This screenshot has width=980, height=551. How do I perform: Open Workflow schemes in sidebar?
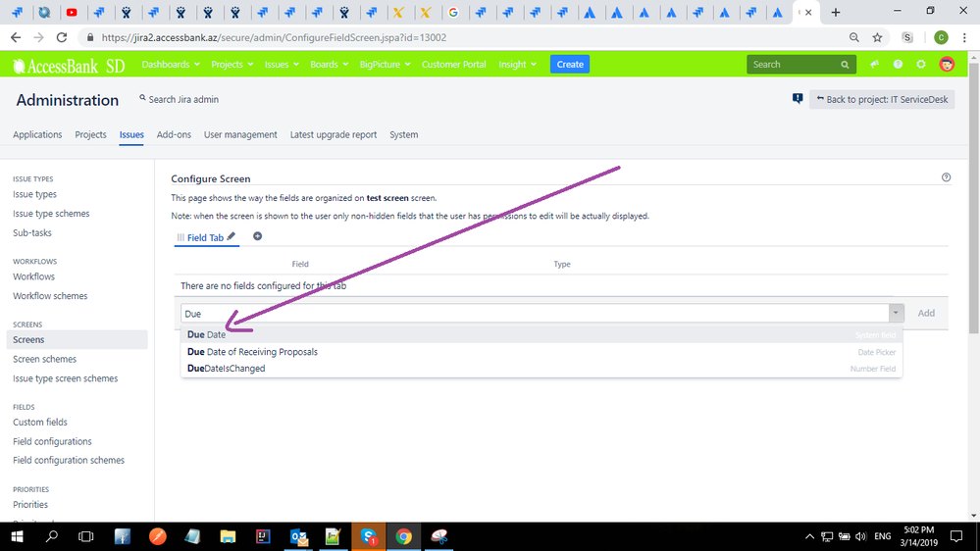click(50, 295)
